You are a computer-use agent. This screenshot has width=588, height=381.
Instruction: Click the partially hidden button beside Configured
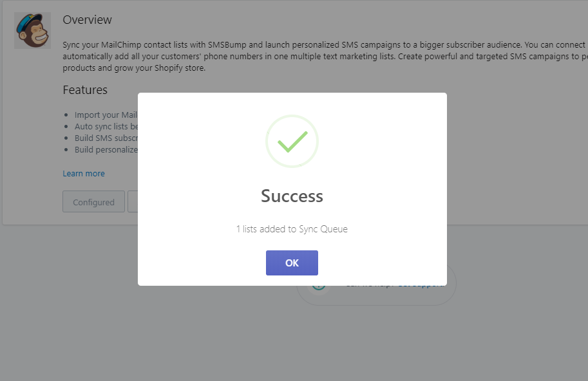tap(133, 201)
